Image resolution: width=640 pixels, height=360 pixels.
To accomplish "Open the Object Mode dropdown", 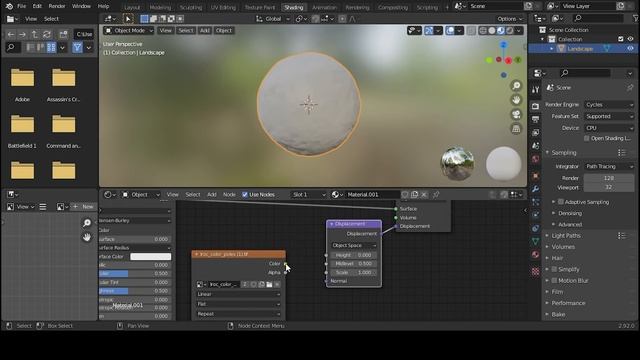I will [129, 31].
